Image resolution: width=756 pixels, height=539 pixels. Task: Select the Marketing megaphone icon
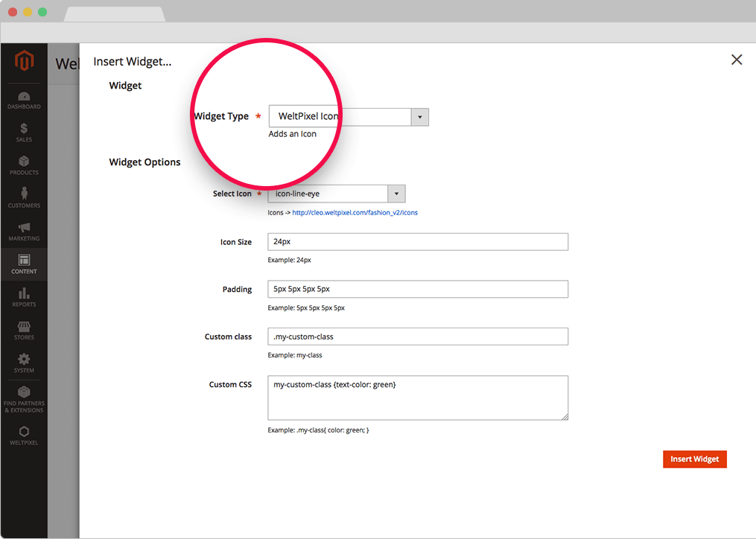coord(24,232)
